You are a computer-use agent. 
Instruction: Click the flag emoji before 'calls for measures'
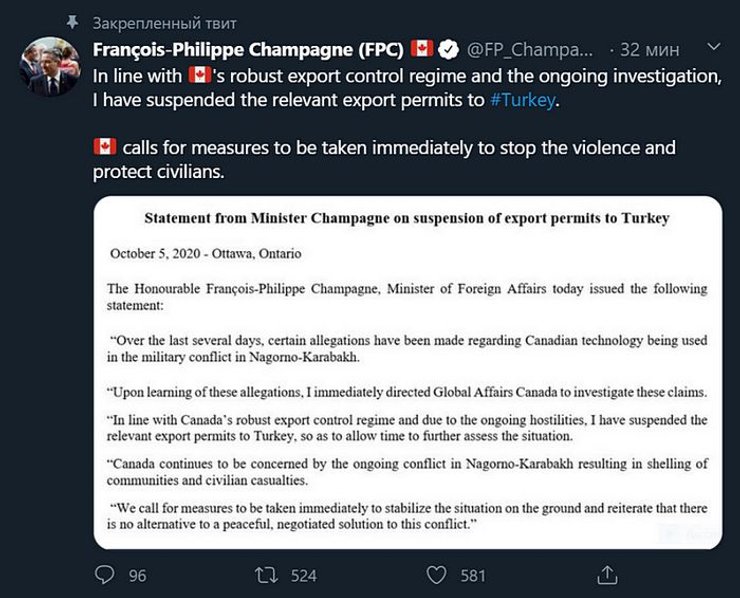[x=104, y=148]
